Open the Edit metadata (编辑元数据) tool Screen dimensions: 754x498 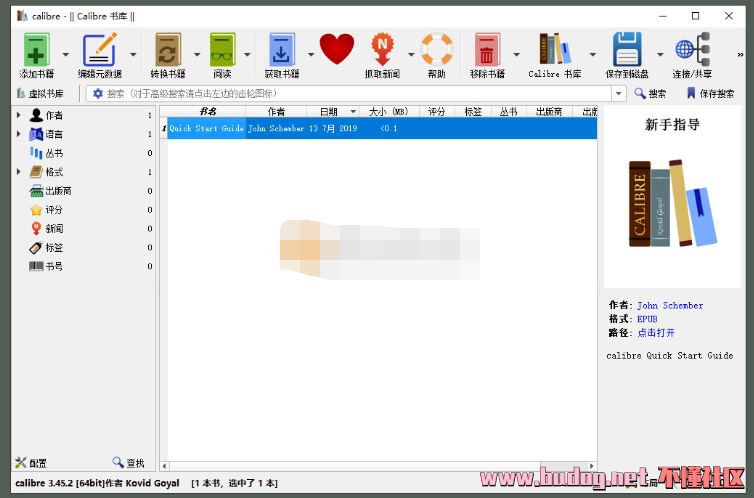click(x=100, y=50)
